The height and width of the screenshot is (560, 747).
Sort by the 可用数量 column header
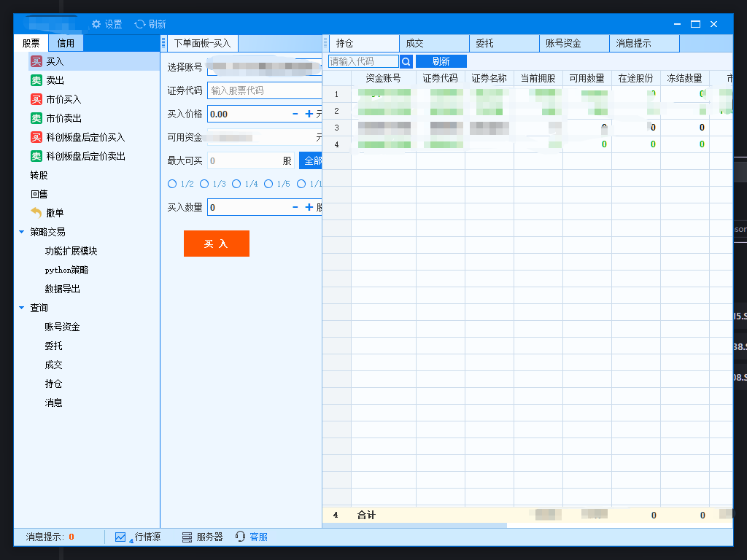pyautogui.click(x=587, y=78)
